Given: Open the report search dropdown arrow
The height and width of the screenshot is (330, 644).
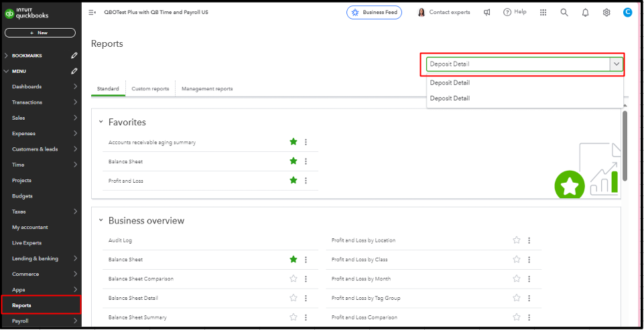Looking at the screenshot, I should (x=616, y=64).
